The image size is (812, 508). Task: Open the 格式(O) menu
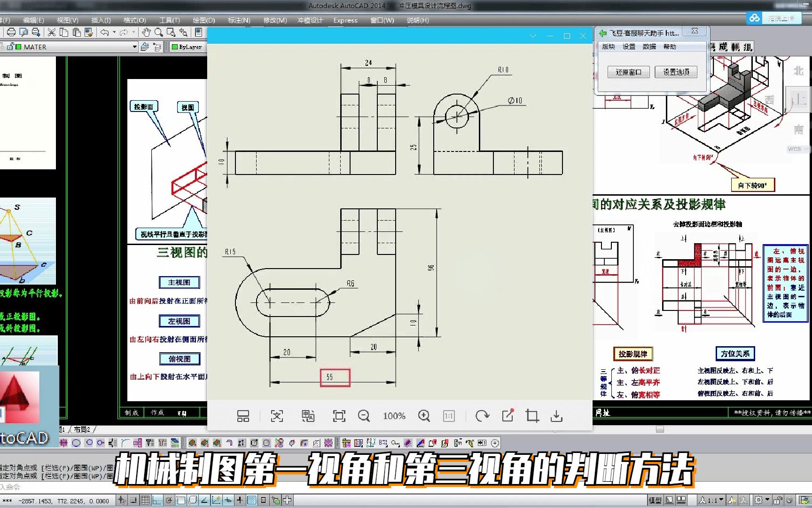pos(135,20)
